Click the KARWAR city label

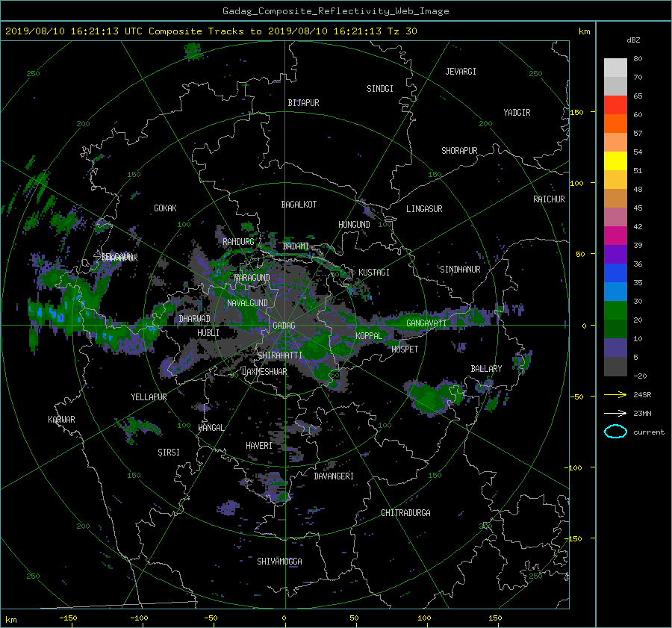pos(61,420)
